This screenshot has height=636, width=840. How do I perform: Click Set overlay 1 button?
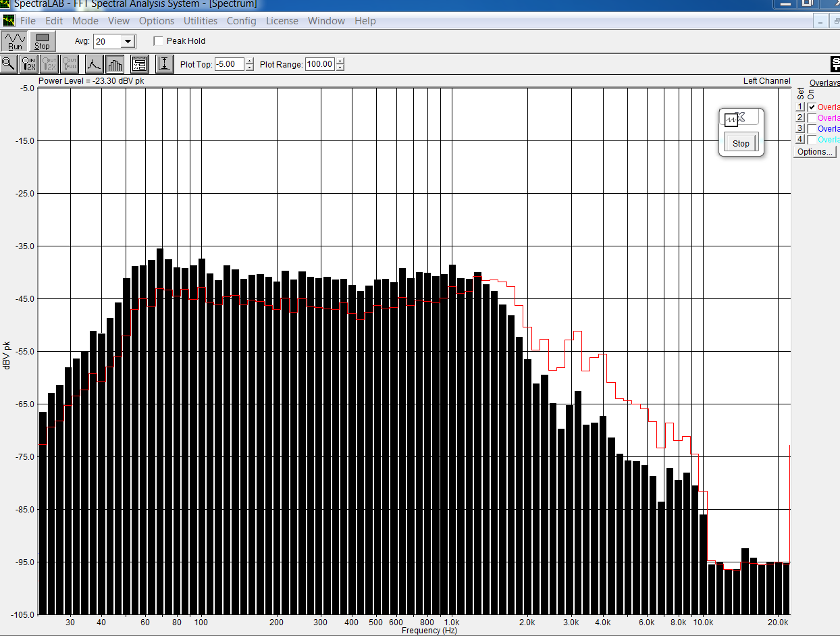(x=800, y=107)
